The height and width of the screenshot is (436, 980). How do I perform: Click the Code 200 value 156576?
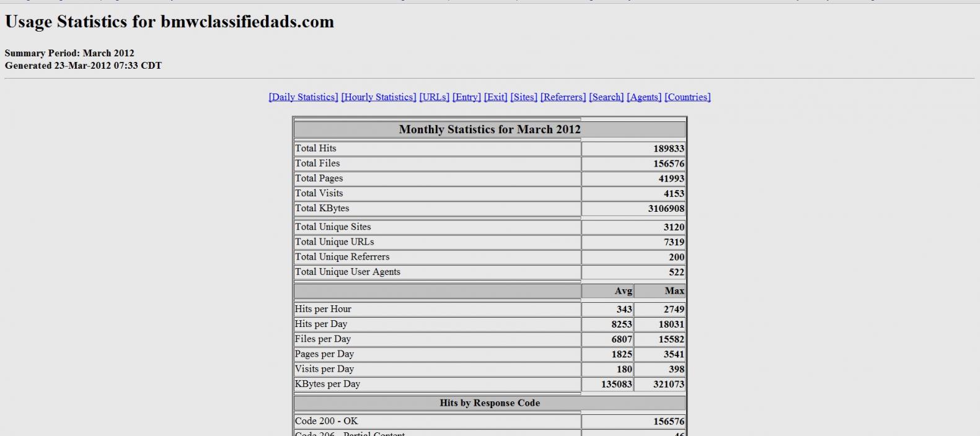pos(668,422)
